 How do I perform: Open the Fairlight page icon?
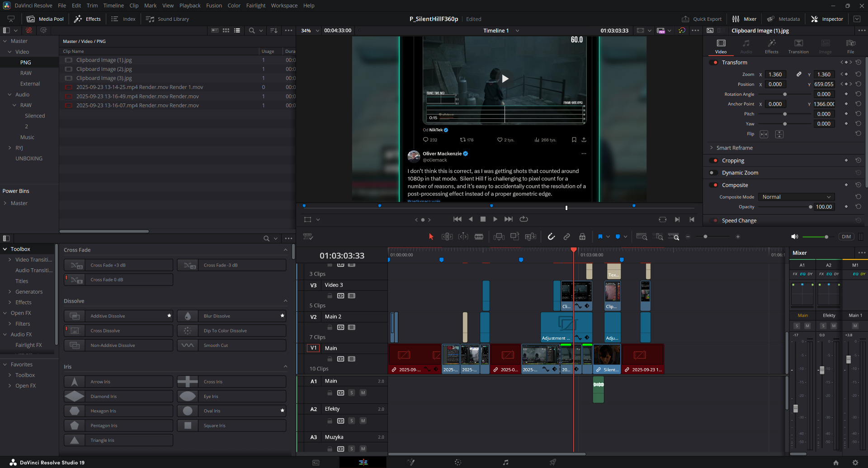505,462
